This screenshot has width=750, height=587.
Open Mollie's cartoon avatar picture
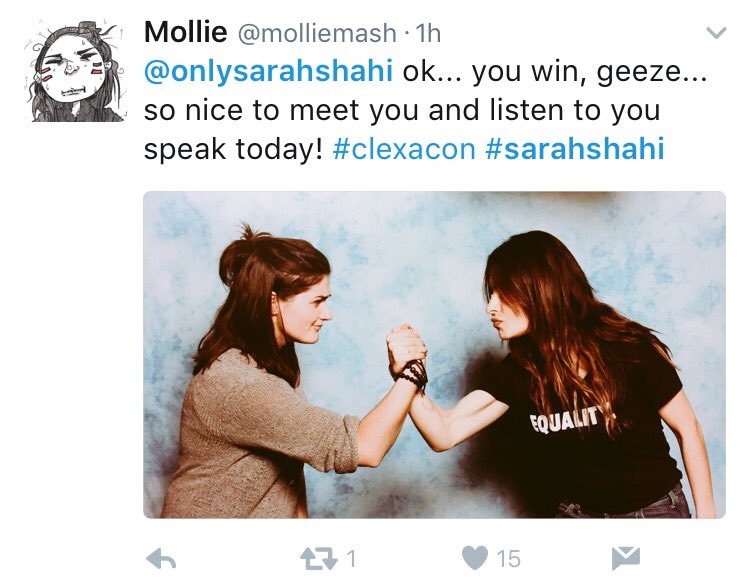(75, 71)
